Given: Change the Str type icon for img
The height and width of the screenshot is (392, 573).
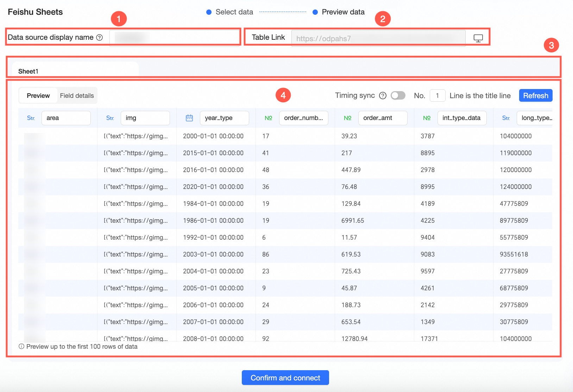Looking at the screenshot, I should [110, 118].
